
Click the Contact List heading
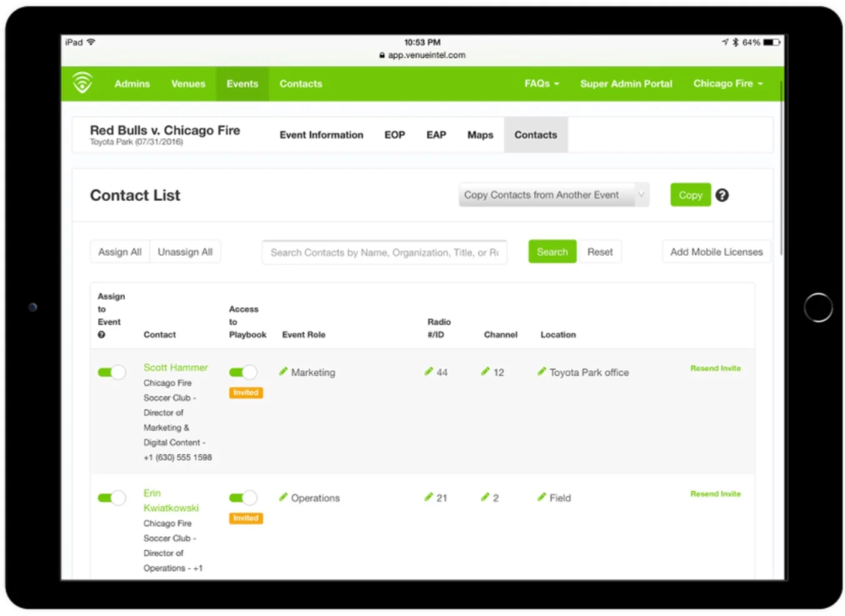[x=135, y=195]
